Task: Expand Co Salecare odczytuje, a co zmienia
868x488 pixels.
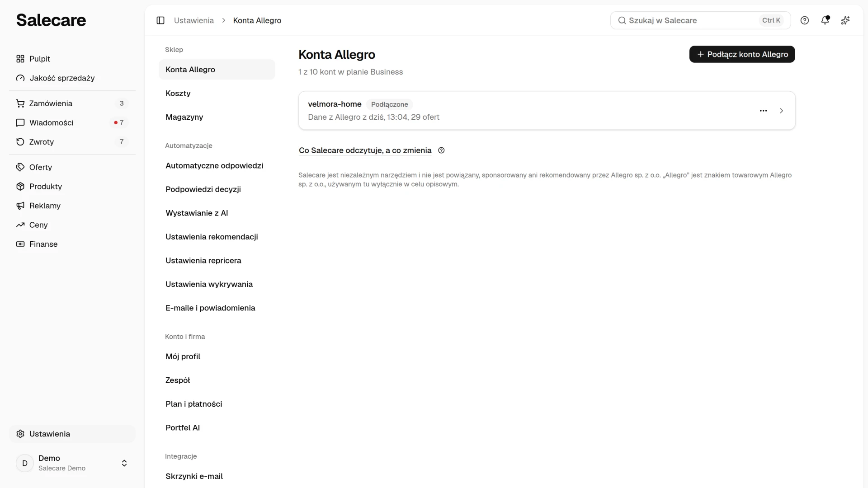Action: pyautogui.click(x=365, y=150)
